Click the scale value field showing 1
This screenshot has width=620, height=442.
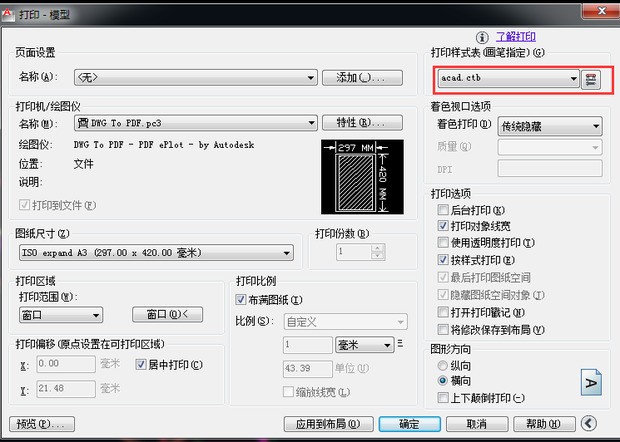(308, 345)
